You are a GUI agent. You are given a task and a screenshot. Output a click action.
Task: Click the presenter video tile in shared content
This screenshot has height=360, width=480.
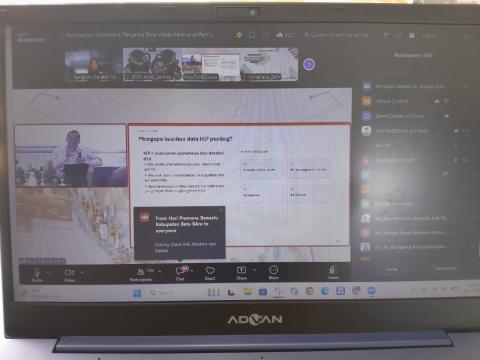[71, 156]
